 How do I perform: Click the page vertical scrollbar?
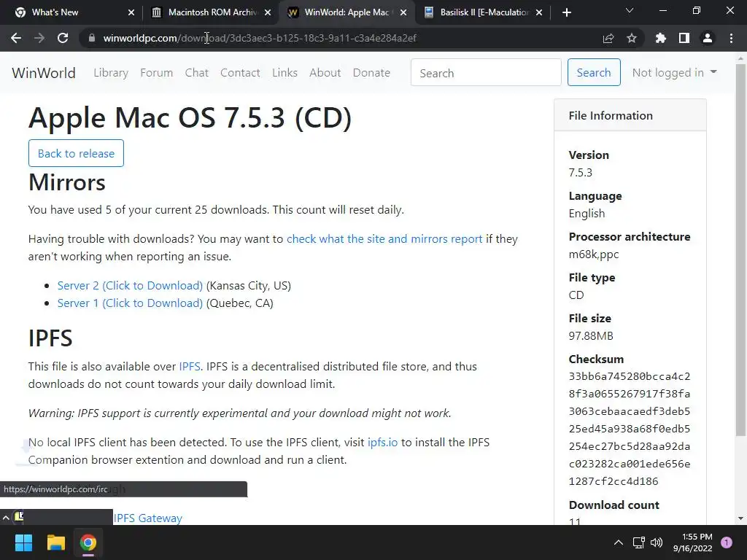click(x=740, y=250)
